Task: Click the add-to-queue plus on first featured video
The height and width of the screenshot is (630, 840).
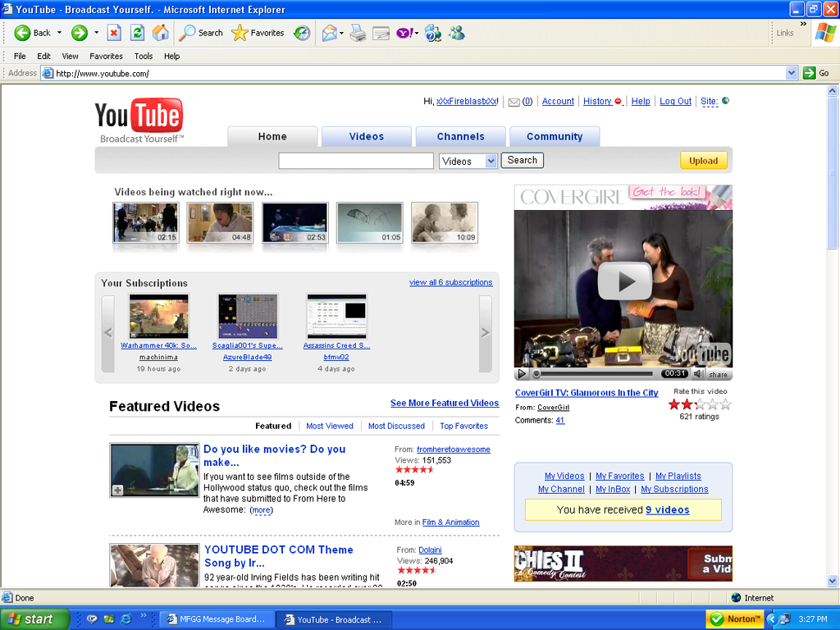Action: (118, 490)
